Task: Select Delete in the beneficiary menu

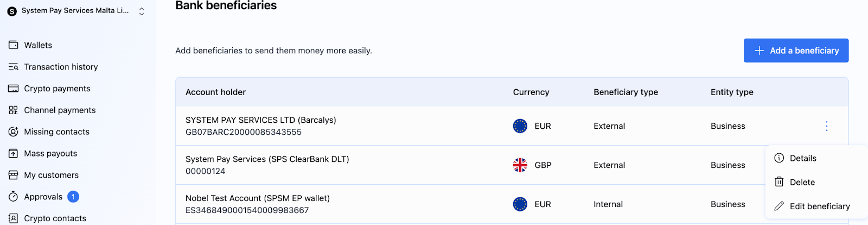Action: pyautogui.click(x=802, y=182)
